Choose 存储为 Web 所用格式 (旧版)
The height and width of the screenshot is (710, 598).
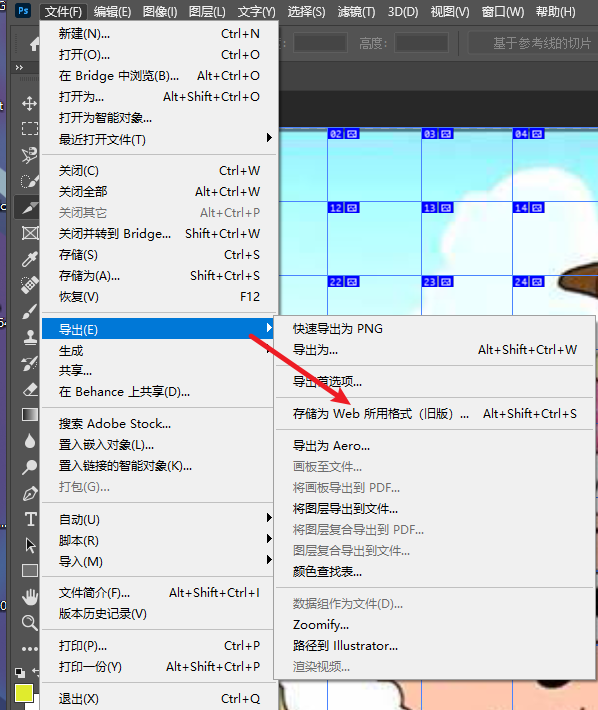pos(435,413)
